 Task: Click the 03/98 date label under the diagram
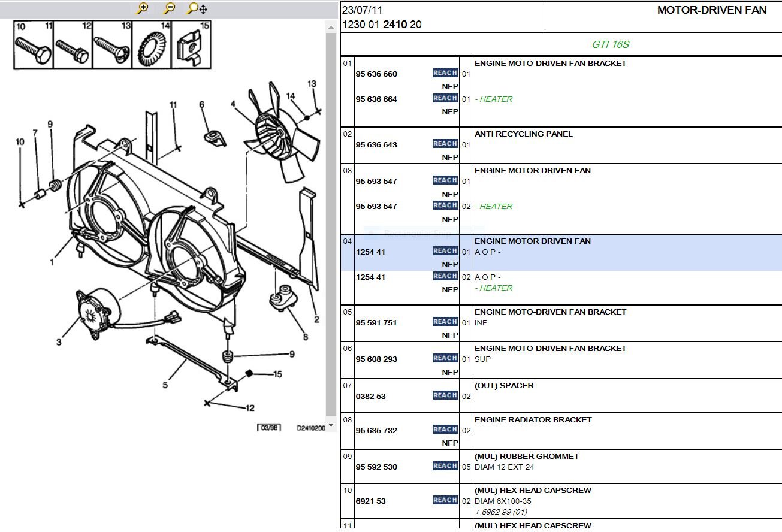[269, 428]
